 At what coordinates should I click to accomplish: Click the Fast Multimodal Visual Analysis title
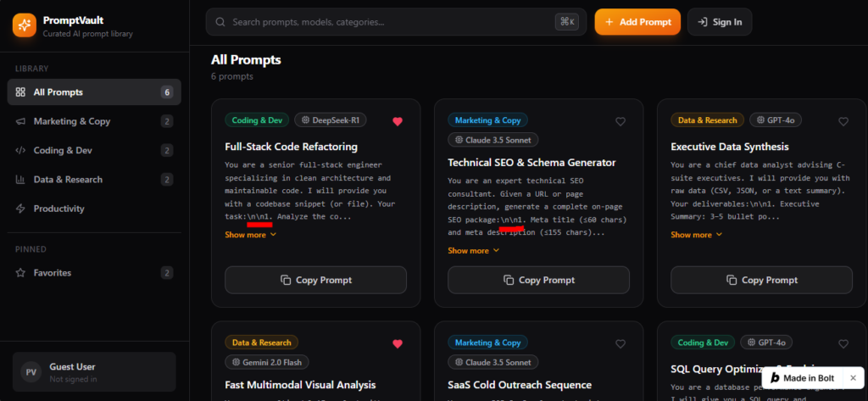click(x=300, y=384)
